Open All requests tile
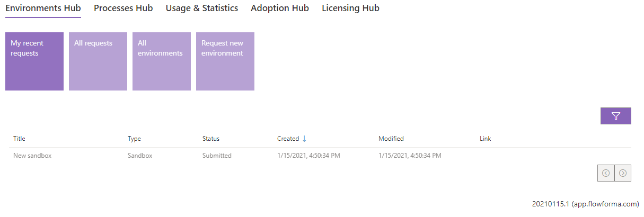The image size is (644, 217). (x=98, y=61)
